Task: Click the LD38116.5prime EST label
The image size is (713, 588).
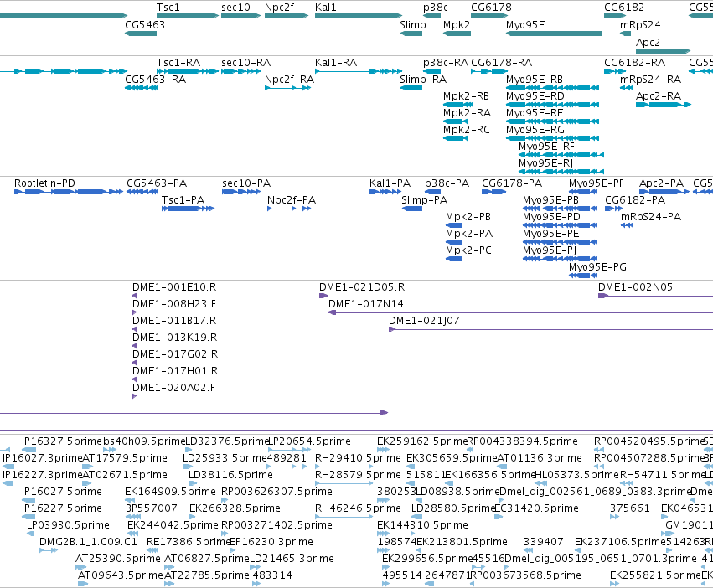Action: [230, 475]
